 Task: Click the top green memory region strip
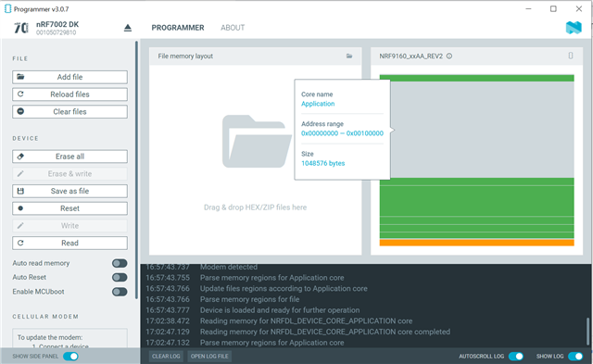[x=477, y=78]
